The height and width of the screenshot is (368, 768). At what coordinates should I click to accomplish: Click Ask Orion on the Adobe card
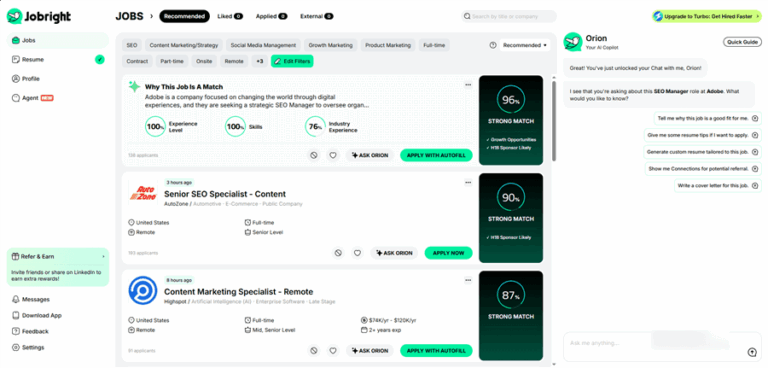pos(370,155)
